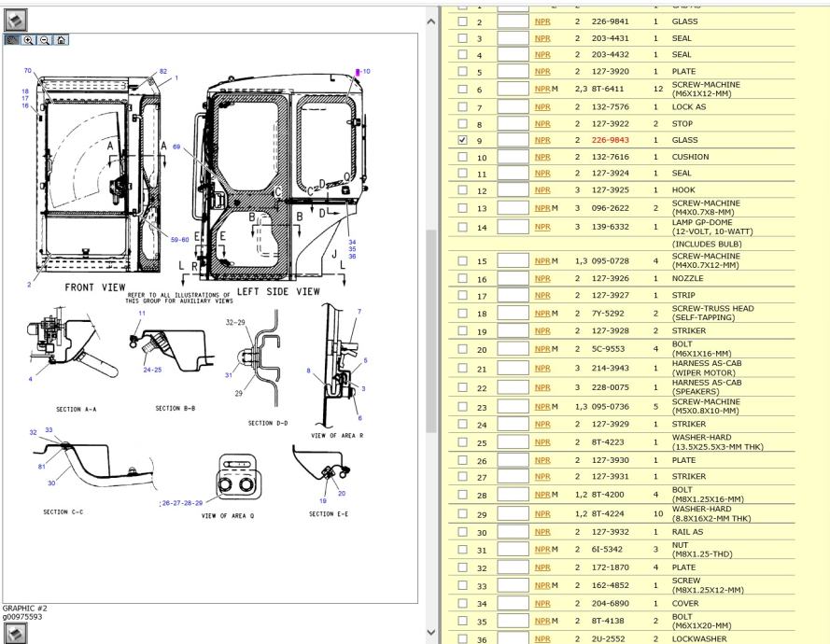The height and width of the screenshot is (644, 830).
Task: Click part number 8T-4223
Action: (608, 442)
